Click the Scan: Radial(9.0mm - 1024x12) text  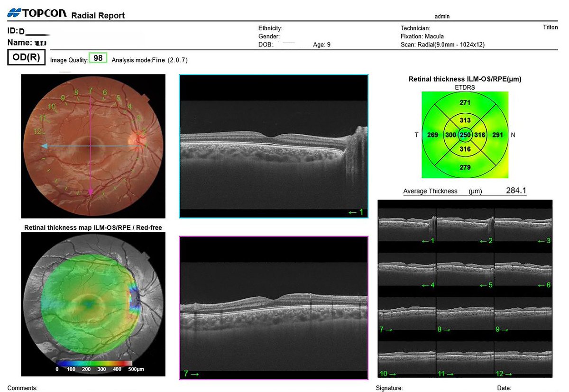pyautogui.click(x=442, y=45)
